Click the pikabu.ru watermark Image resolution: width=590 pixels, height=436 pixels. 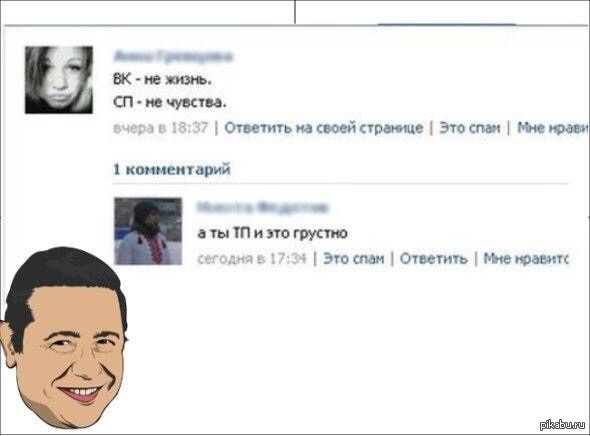563,425
